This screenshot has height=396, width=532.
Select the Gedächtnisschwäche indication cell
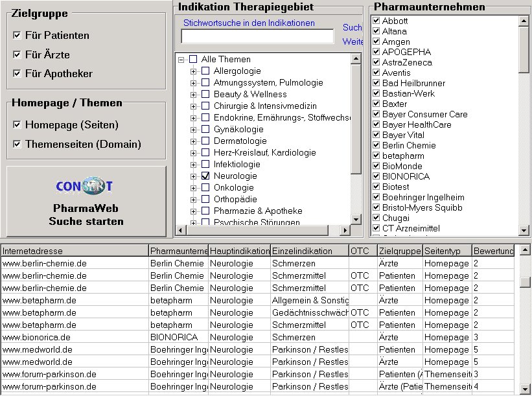[x=310, y=312]
